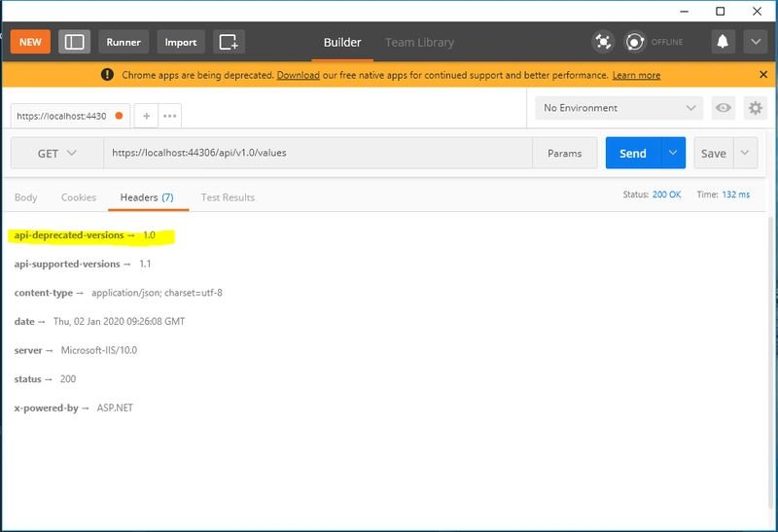Viewport: 778px width, 532px height.
Task: Open notifications bell icon
Action: (x=723, y=42)
